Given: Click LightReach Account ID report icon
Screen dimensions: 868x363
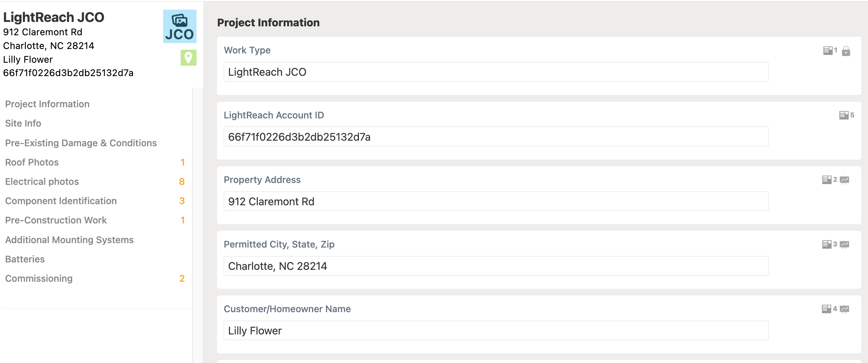Looking at the screenshot, I should pos(843,115).
